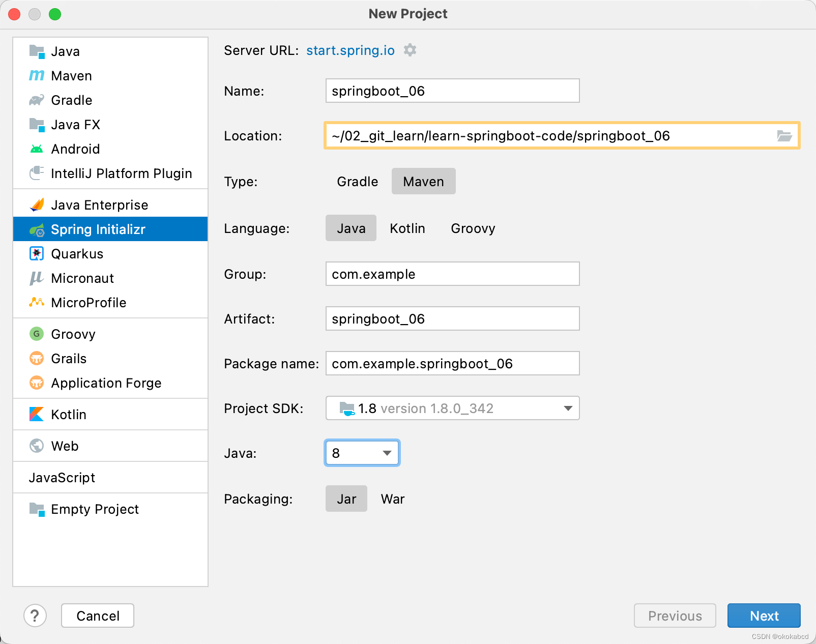Select Java as the language

(351, 228)
